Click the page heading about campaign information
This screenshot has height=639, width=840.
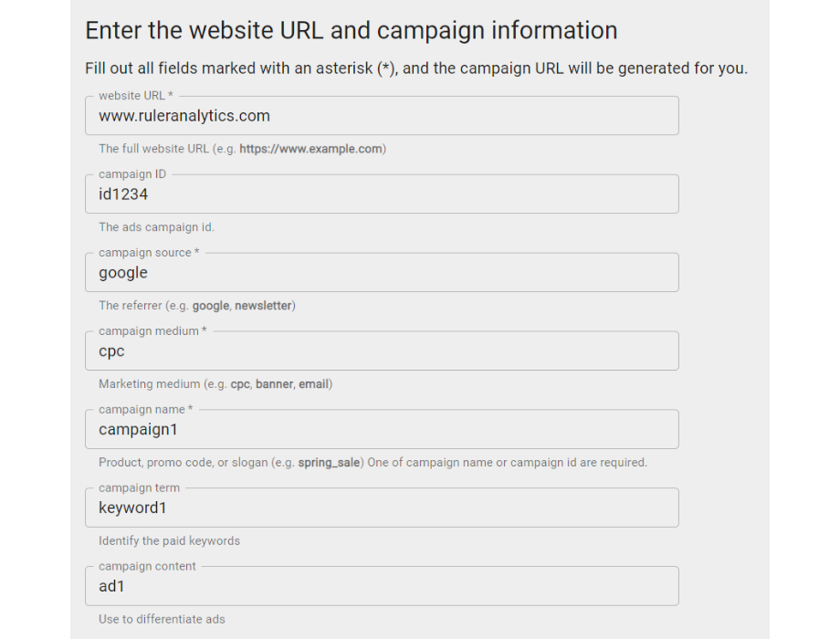coord(351,30)
